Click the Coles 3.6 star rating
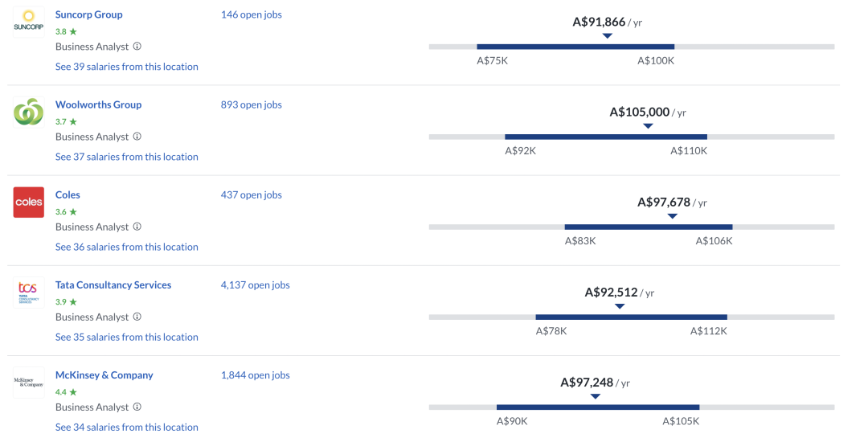 tap(66, 212)
